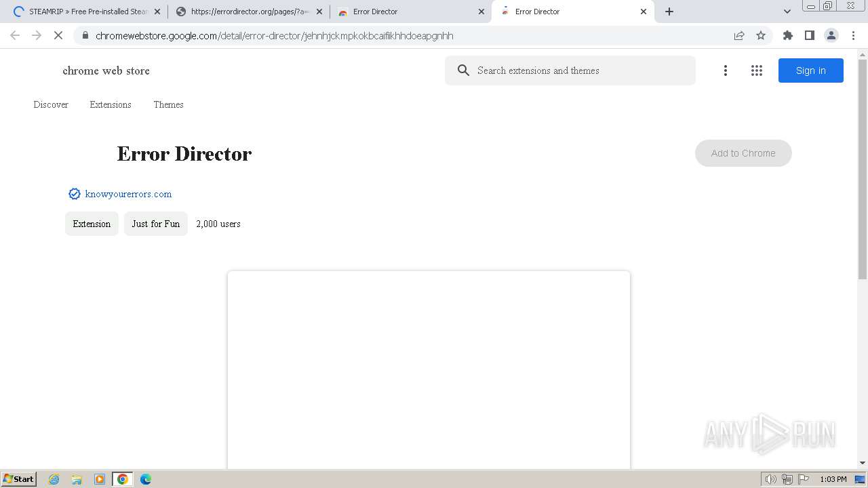Click the Extension category chip
This screenshot has width=868, height=488.
(92, 224)
